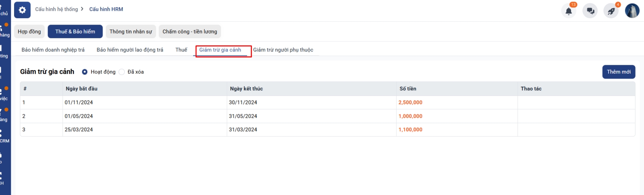Image resolution: width=644 pixels, height=195 pixels.
Task: Click the rocket icon in header
Action: point(611,11)
